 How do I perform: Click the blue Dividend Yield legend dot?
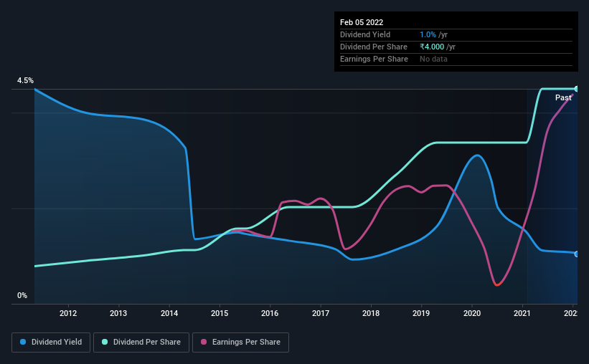tap(23, 342)
